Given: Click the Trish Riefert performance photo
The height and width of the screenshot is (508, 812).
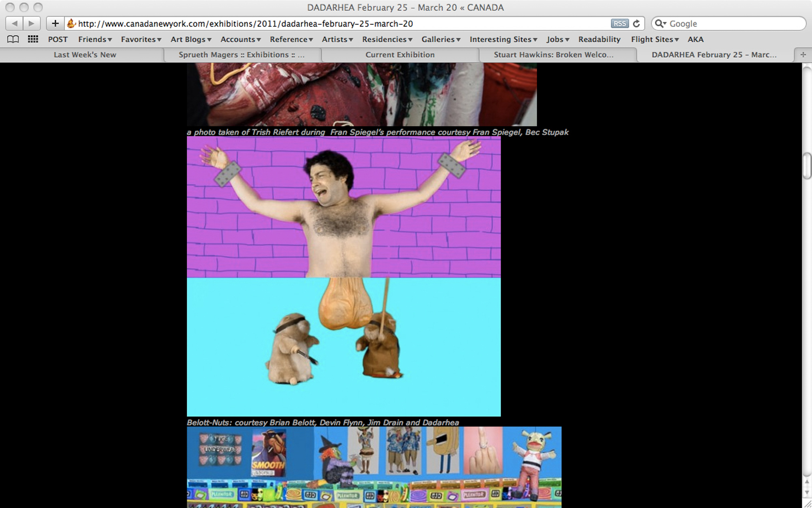Looking at the screenshot, I should pyautogui.click(x=362, y=95).
